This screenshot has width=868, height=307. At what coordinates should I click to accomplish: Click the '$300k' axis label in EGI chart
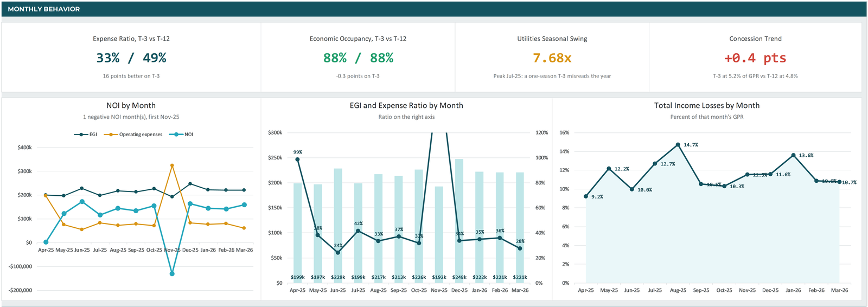click(x=275, y=133)
